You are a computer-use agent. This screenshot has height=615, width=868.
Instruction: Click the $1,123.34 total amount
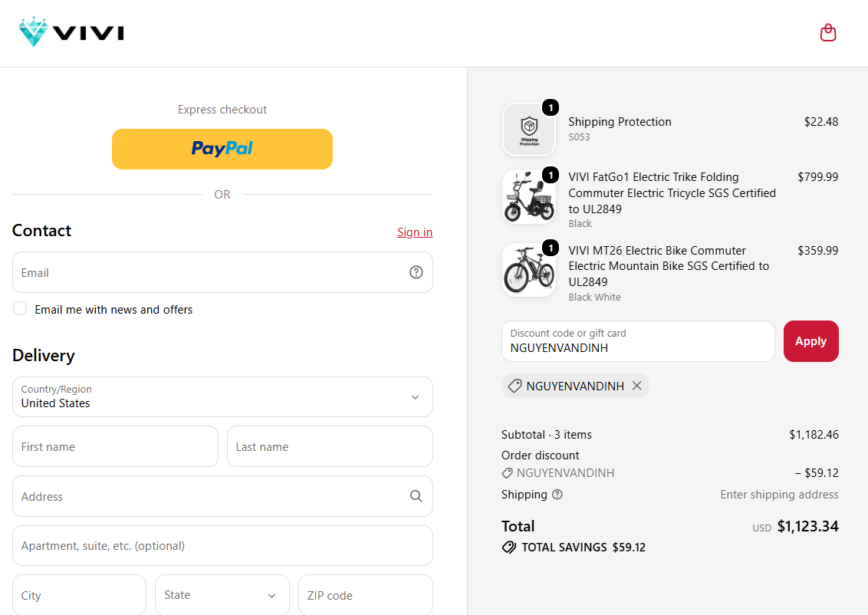click(807, 526)
